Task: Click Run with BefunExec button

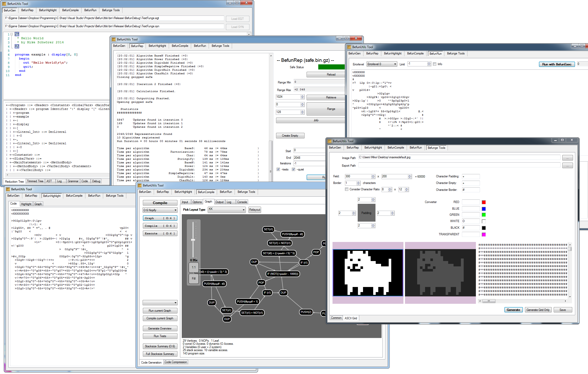Action: (556, 64)
